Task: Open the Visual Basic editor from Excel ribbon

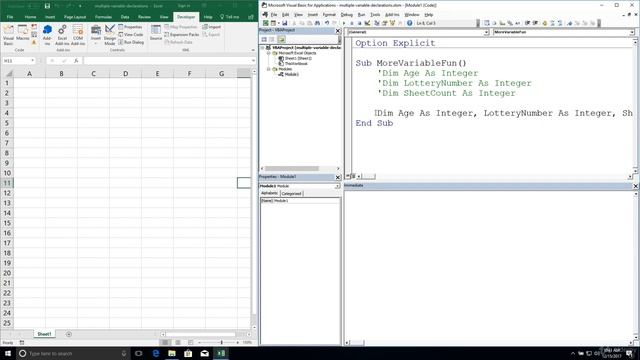Action: 8,34
